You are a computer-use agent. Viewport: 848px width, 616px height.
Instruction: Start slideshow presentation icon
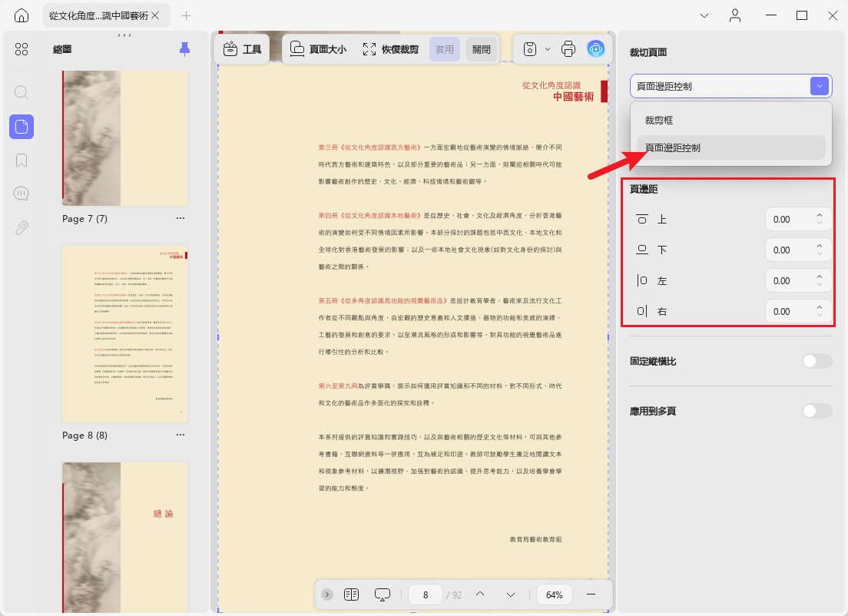click(x=383, y=594)
